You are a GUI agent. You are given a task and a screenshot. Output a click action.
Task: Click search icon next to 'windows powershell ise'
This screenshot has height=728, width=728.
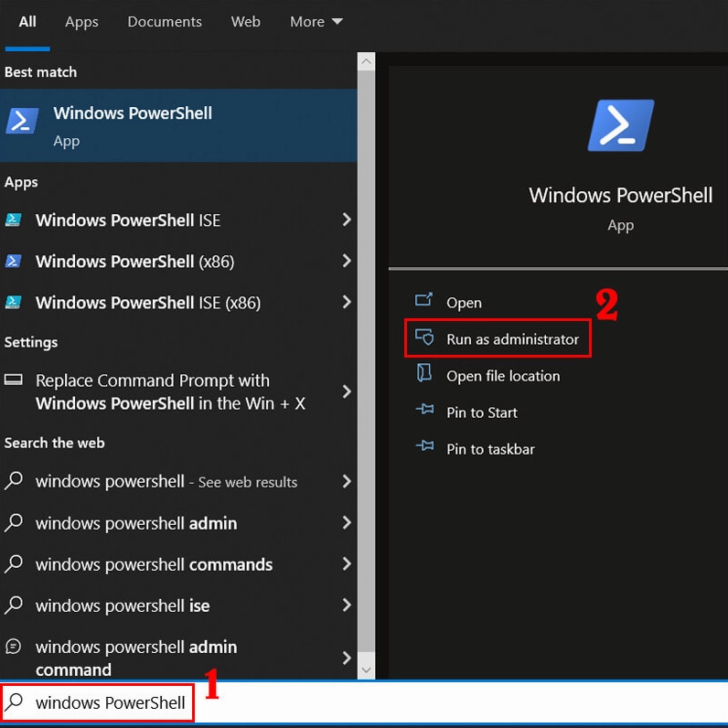click(x=14, y=605)
